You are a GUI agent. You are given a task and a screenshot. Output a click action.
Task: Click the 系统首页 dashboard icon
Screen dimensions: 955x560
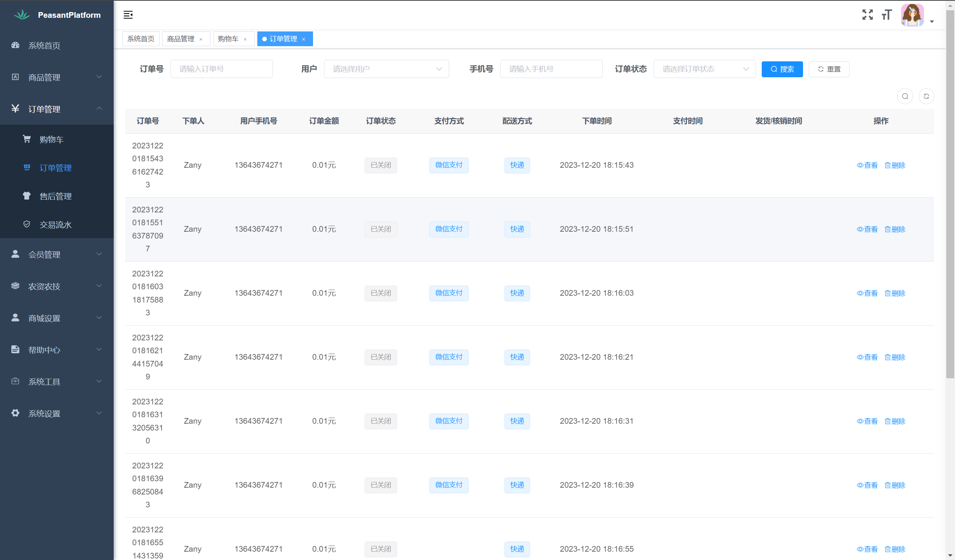[x=15, y=45]
